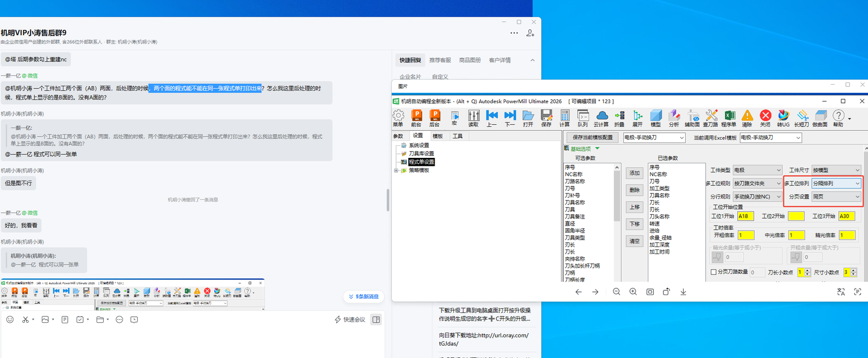
Task: Click the 上移 button
Action: point(635,207)
